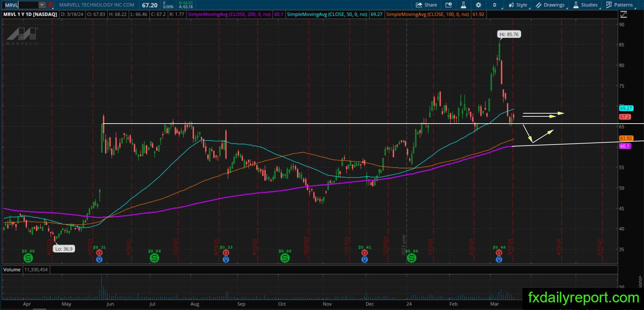This screenshot has width=644, height=310.
Task: Click the C: 67.2 close value
Action: click(158, 14)
